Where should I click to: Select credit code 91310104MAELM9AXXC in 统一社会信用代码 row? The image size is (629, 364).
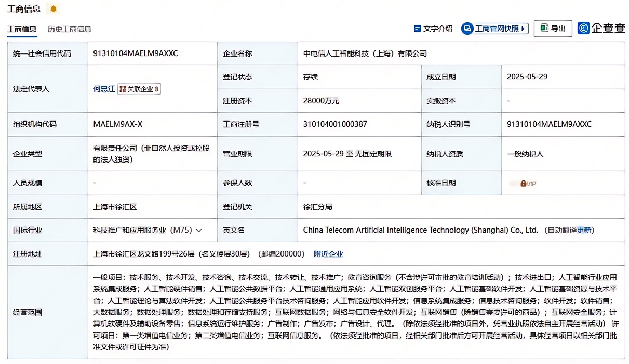click(x=136, y=53)
